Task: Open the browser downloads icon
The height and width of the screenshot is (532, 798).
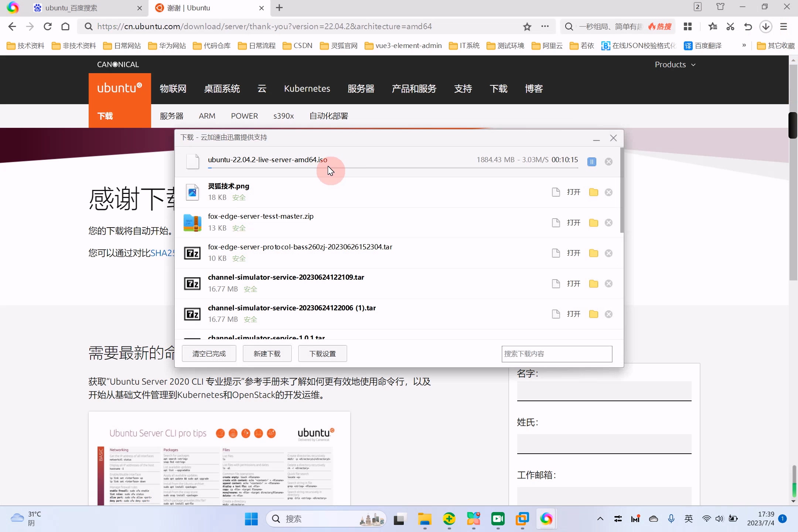Action: [766, 27]
